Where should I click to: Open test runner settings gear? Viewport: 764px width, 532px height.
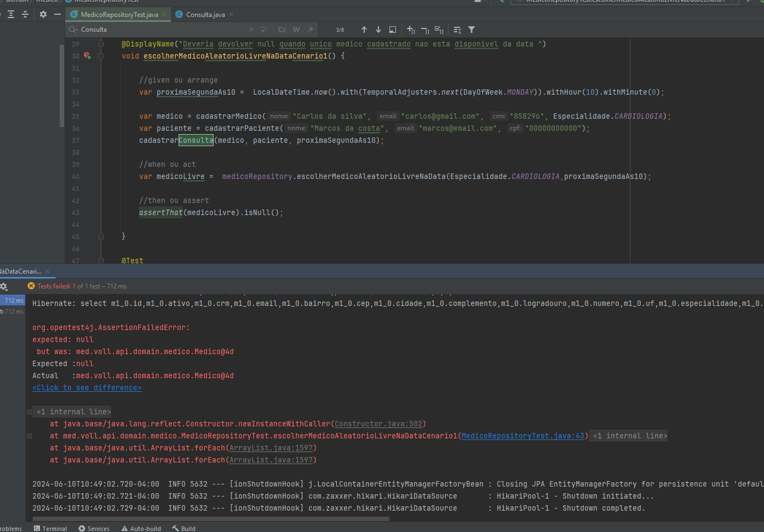(4, 286)
